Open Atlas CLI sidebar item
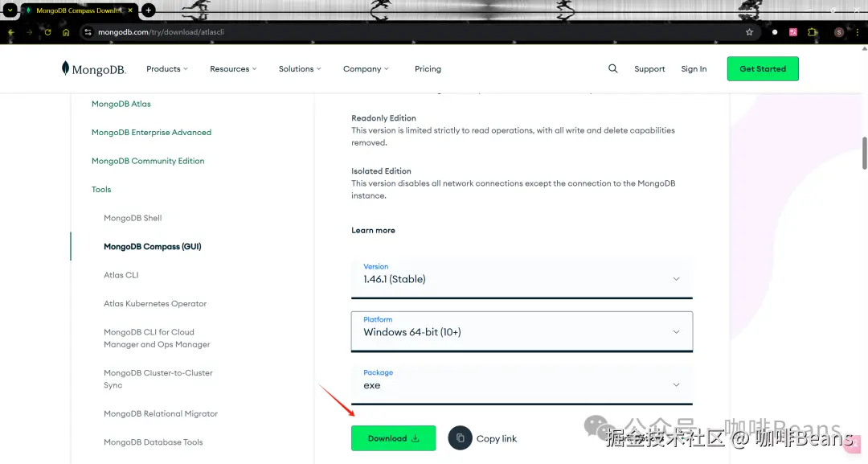Screen dimensions: 868x464 click(x=121, y=275)
